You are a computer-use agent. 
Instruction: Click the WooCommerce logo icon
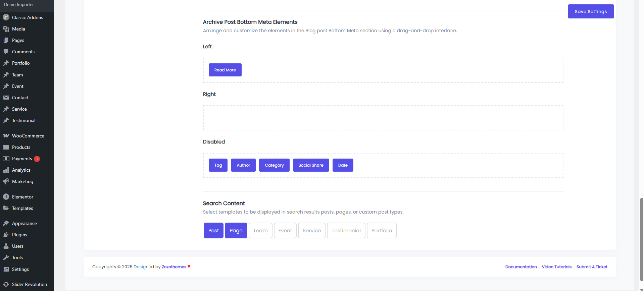pyautogui.click(x=6, y=136)
